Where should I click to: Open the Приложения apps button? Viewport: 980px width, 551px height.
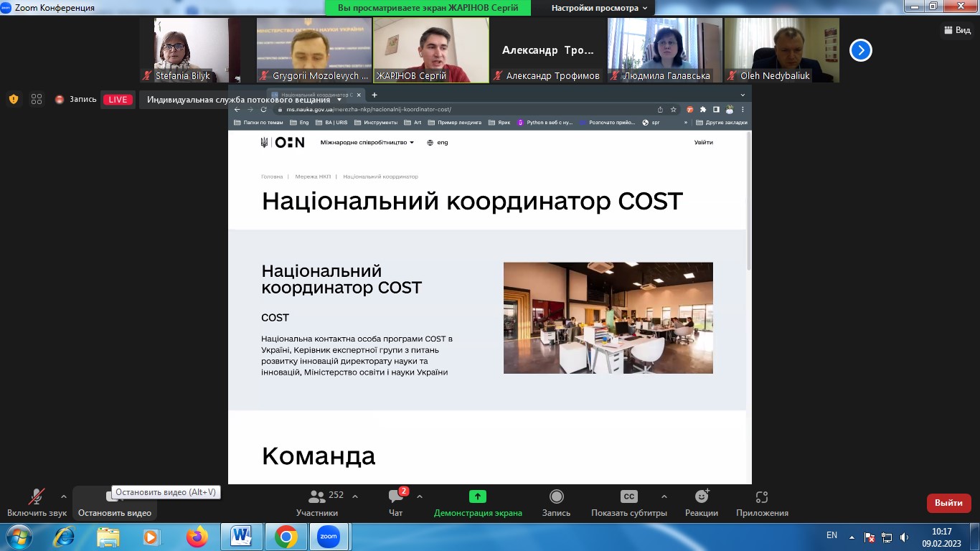point(762,503)
